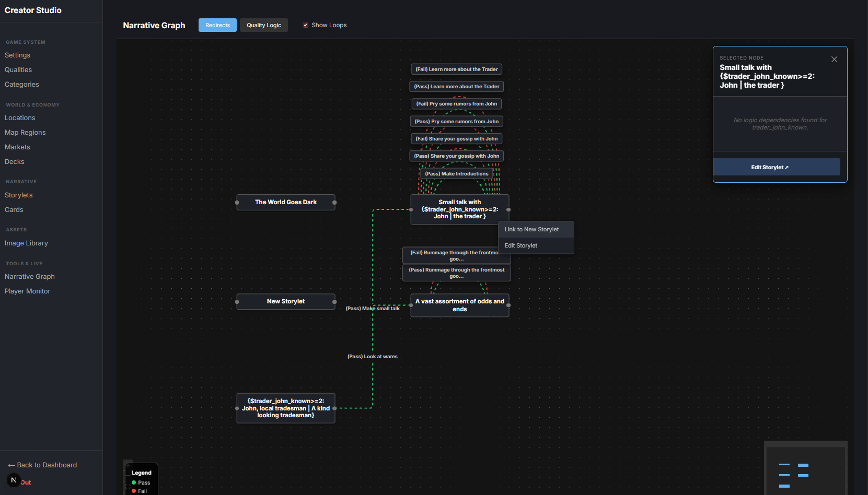This screenshot has height=495, width=868.
Task: Choose Link to New Storylet from context menu
Action: (531, 229)
